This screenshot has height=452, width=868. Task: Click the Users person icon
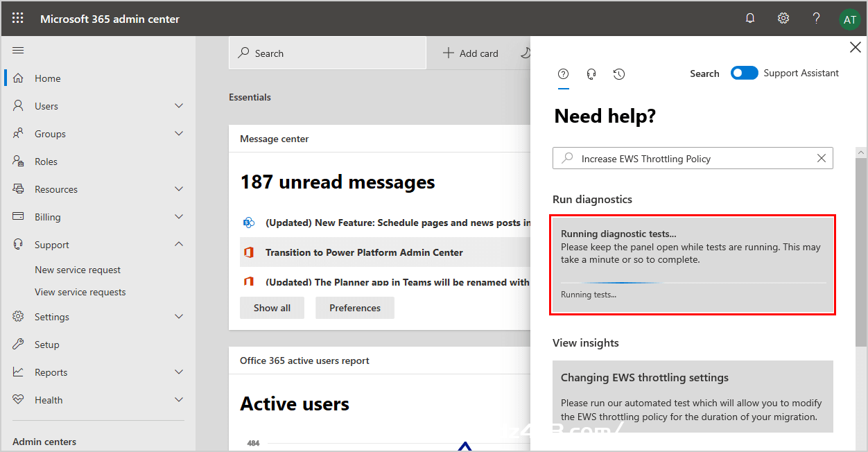point(19,106)
